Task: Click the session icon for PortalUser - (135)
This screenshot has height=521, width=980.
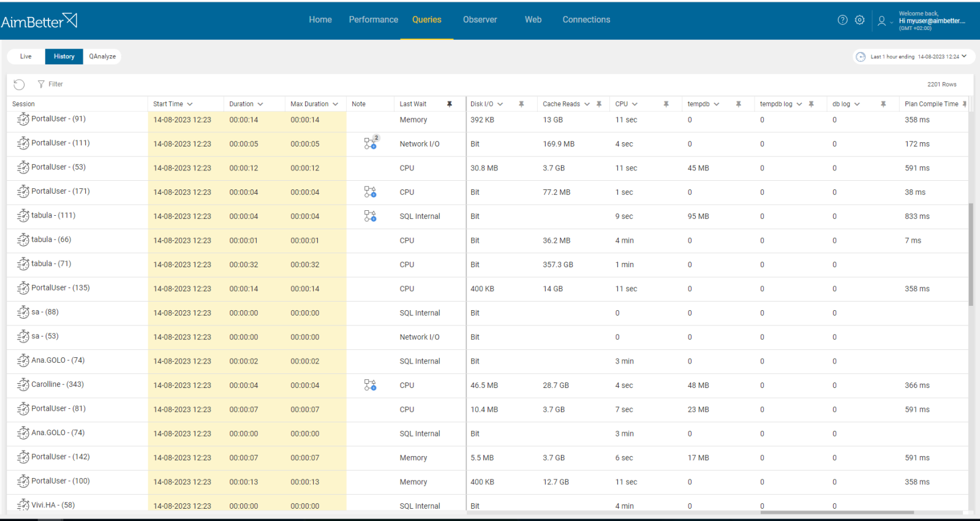Action: point(23,288)
